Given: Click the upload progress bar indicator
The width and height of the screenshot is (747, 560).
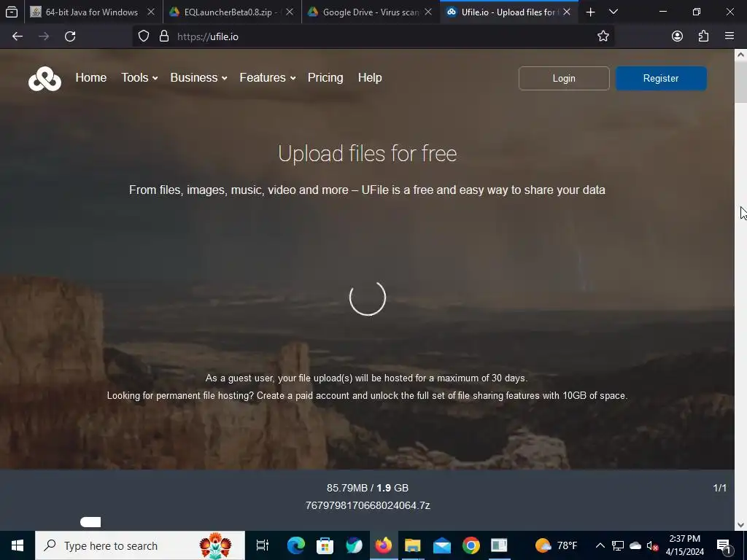Looking at the screenshot, I should [x=90, y=522].
